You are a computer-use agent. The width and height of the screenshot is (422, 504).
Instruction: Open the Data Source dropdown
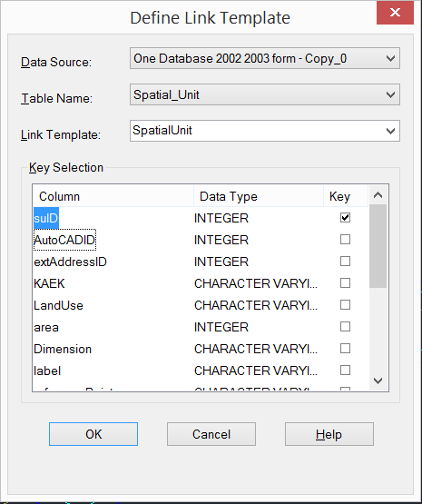[265, 58]
